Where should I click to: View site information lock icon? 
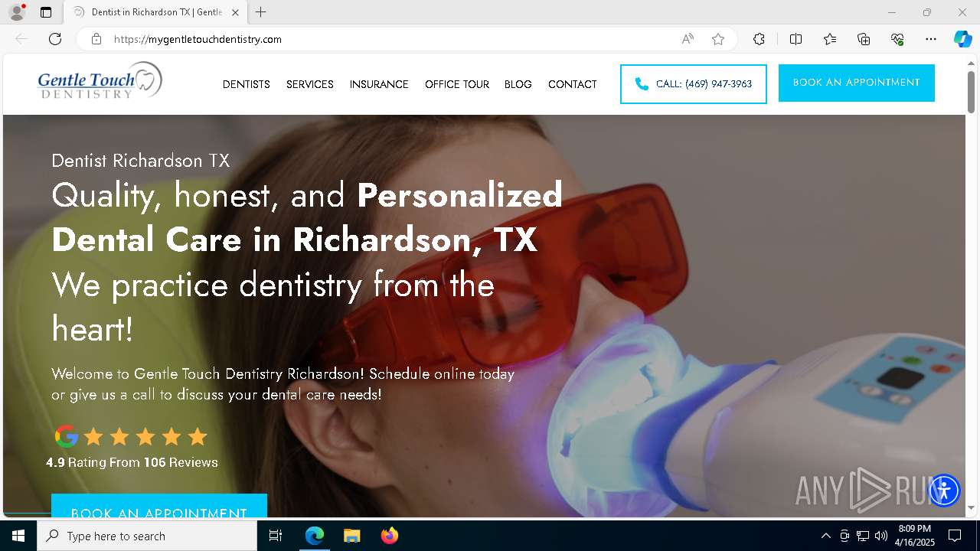(96, 39)
